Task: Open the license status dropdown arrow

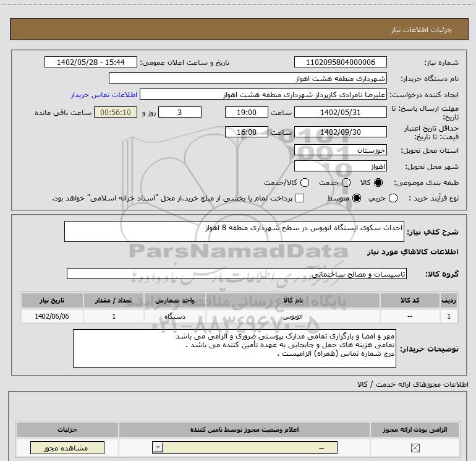Action: (x=158, y=447)
